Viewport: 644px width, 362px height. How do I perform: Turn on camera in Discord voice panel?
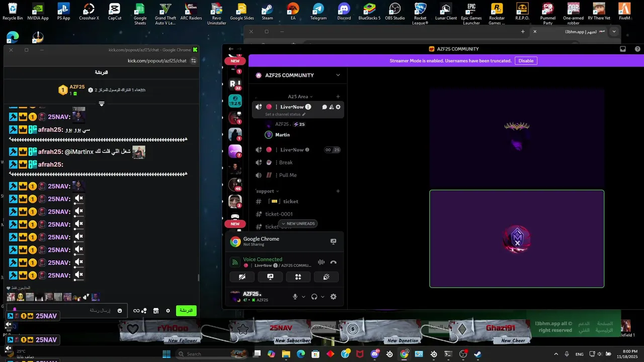(x=242, y=277)
